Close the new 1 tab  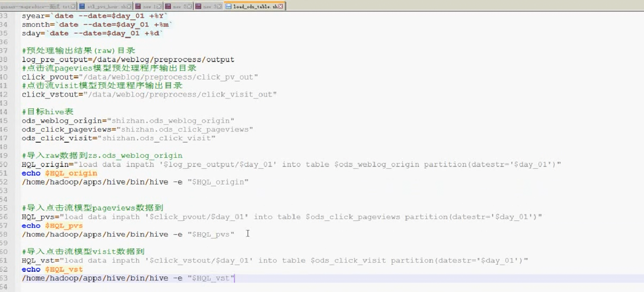(158, 7)
